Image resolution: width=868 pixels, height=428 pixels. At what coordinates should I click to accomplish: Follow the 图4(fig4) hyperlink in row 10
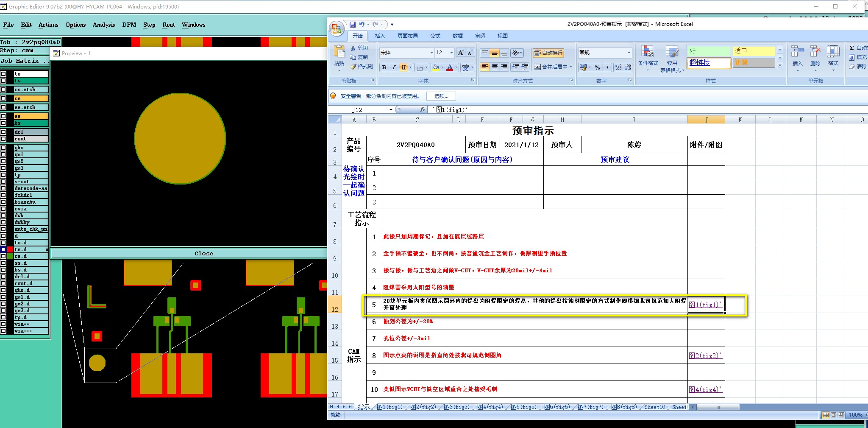[705, 389]
